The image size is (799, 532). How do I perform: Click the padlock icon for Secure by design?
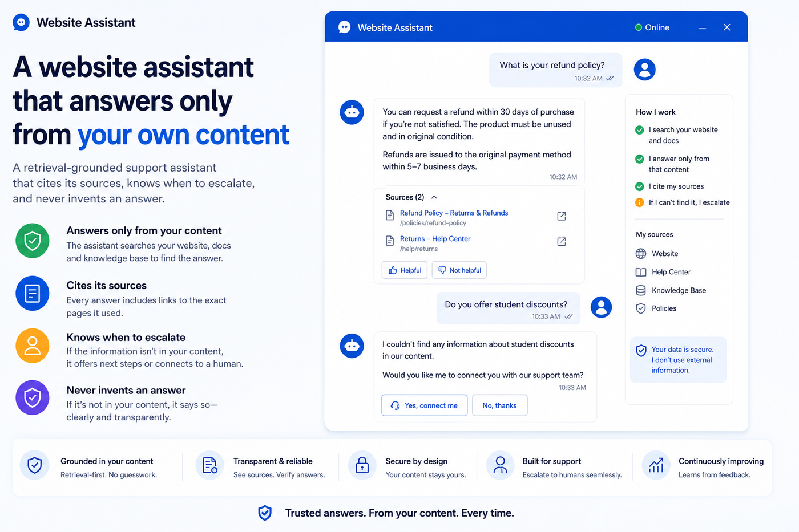click(362, 465)
